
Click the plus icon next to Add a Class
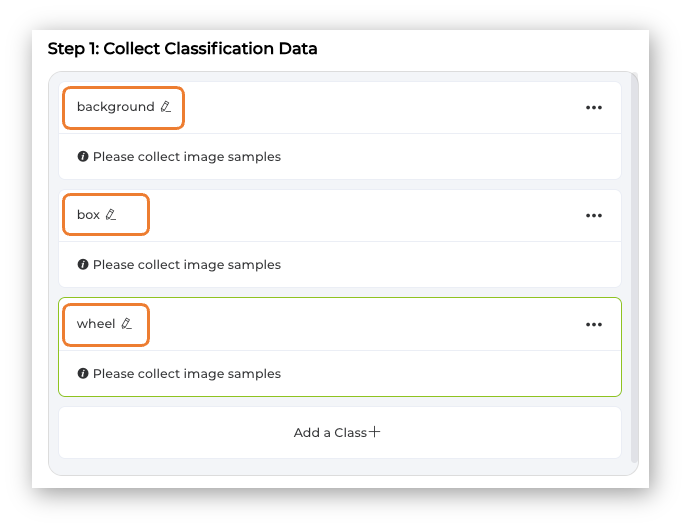(375, 433)
